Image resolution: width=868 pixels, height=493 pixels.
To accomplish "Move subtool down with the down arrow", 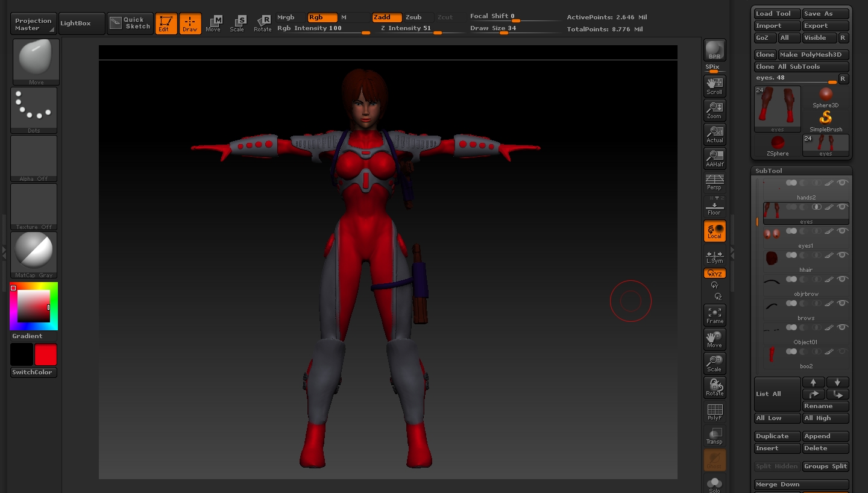I will click(837, 382).
